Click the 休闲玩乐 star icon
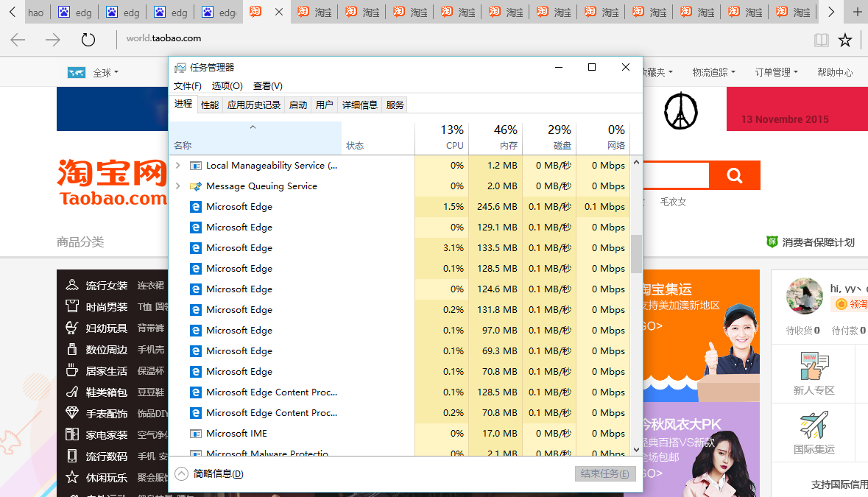 [x=72, y=477]
